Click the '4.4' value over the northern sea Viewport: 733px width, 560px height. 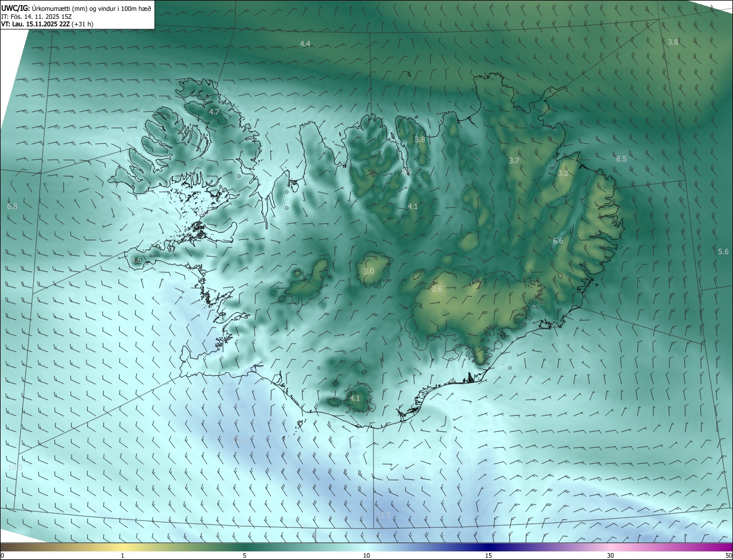(305, 44)
